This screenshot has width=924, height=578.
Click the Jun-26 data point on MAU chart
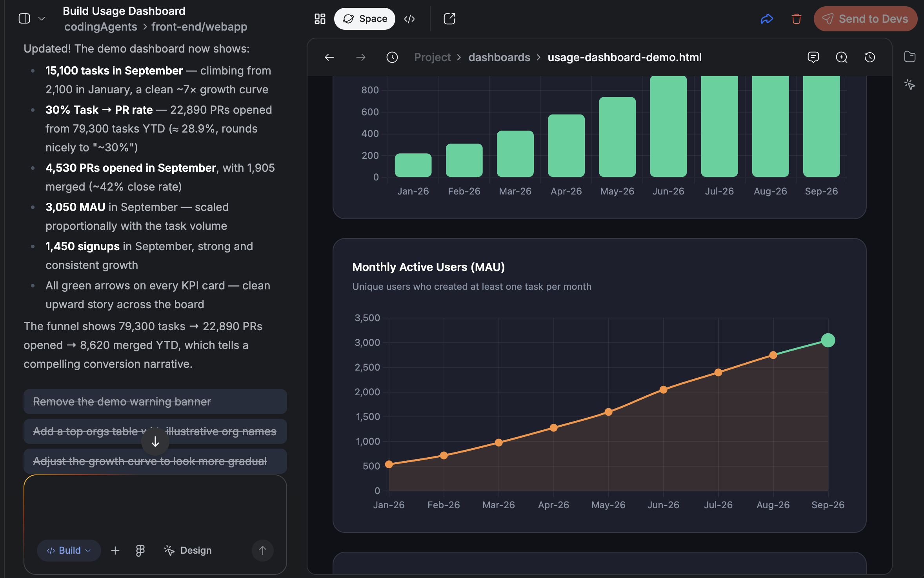(x=663, y=390)
